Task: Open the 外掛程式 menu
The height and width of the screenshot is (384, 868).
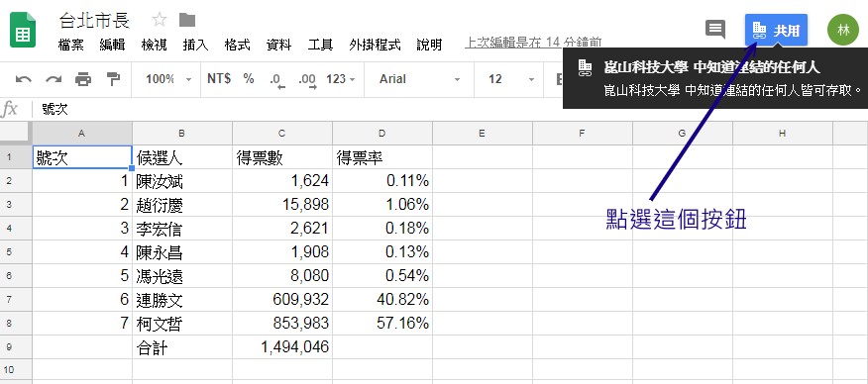Action: click(x=375, y=45)
